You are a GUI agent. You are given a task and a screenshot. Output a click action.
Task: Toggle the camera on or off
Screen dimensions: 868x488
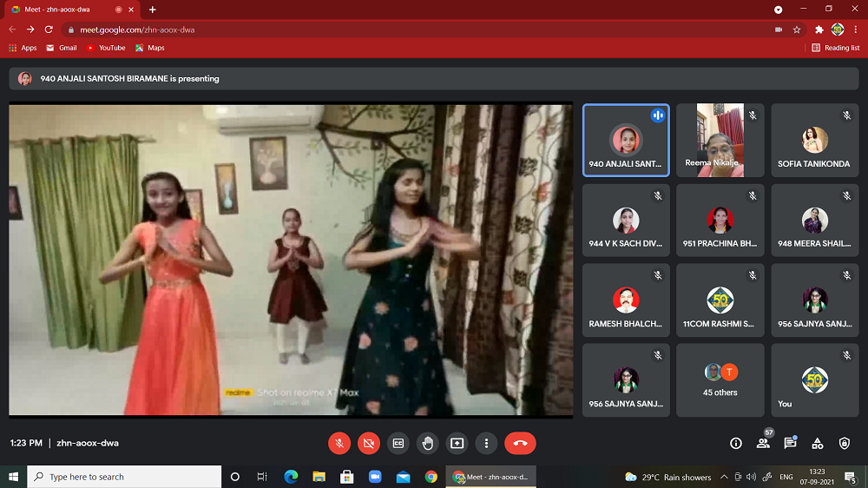click(369, 443)
